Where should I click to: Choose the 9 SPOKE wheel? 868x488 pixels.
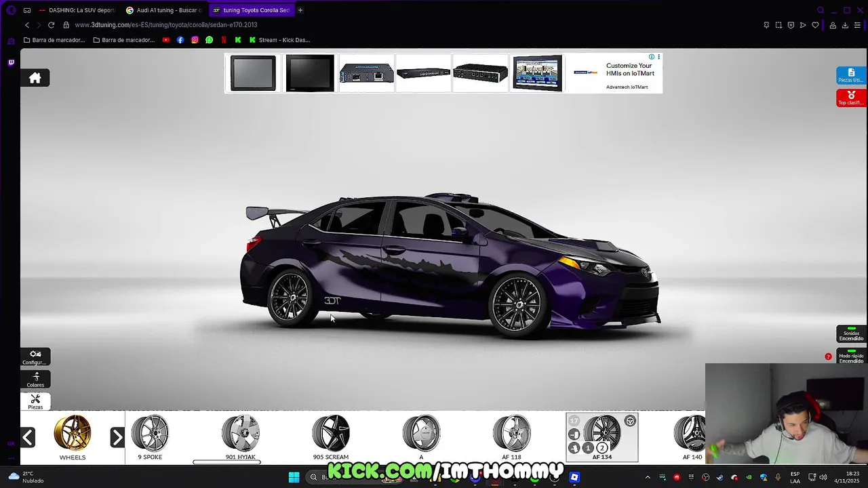point(150,438)
